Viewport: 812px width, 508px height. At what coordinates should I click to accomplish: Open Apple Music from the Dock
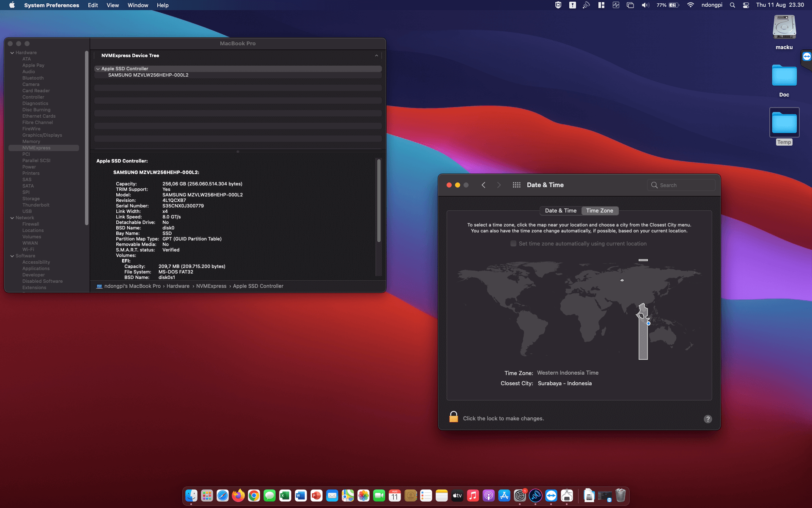click(473, 495)
